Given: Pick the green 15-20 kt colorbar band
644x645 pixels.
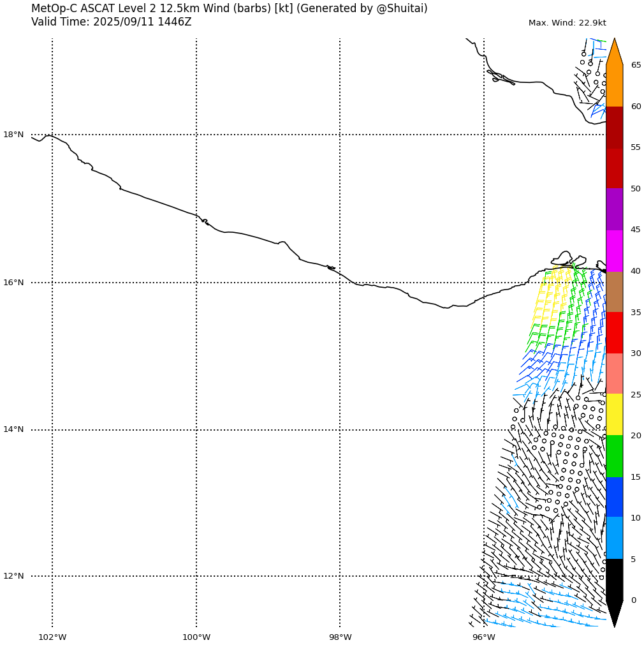Looking at the screenshot, I should click(615, 456).
